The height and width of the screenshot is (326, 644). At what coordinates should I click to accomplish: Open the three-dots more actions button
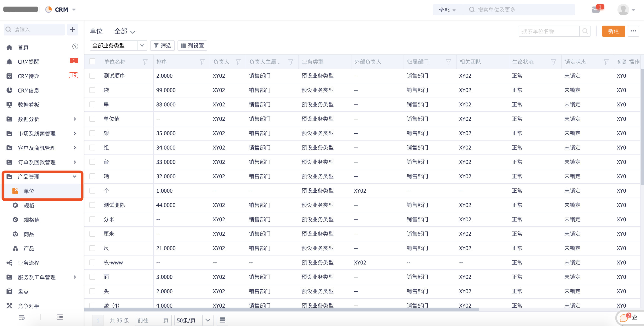click(x=633, y=31)
